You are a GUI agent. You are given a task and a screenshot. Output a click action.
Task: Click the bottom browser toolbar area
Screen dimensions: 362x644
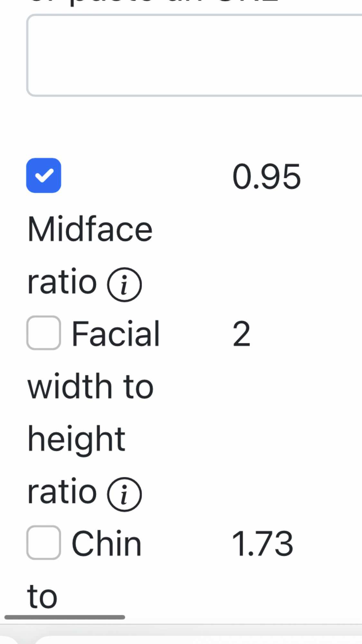click(181, 634)
